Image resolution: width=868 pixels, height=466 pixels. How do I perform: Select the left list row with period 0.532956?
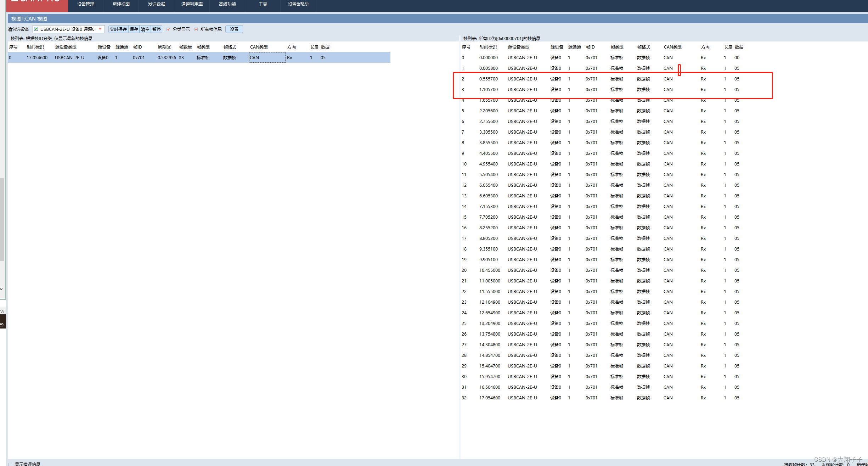[199, 57]
